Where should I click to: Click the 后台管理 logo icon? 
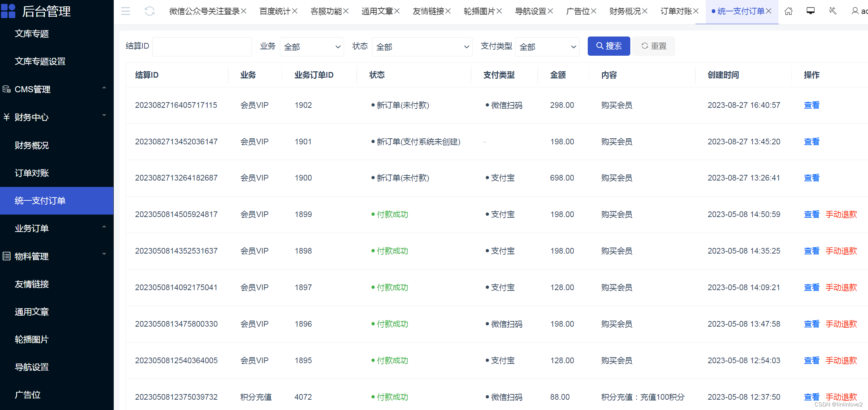click(8, 11)
